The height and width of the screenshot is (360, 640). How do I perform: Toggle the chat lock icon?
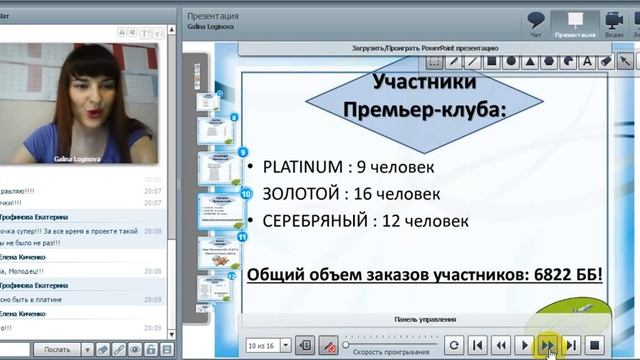point(151,350)
